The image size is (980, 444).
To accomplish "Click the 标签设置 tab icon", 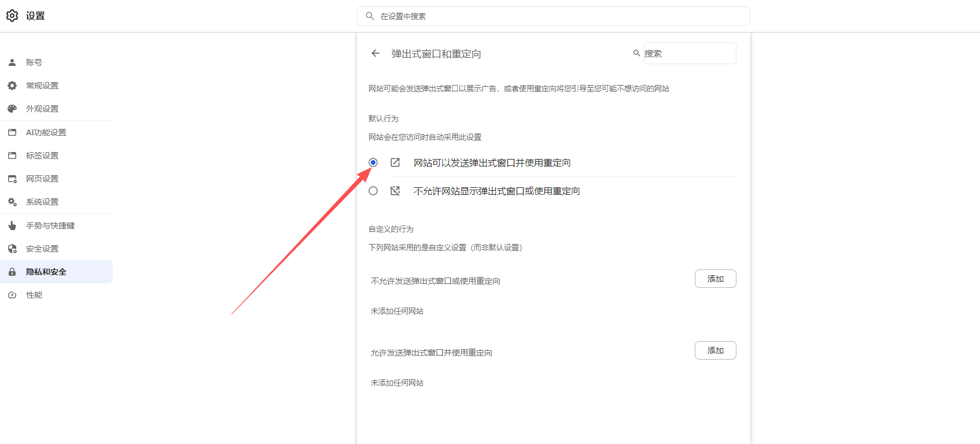I will 12,156.
